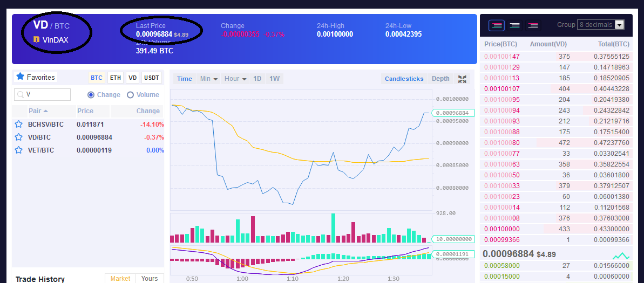The width and height of the screenshot is (644, 283).
Task: Star the VET/BTC pair
Action: [18, 150]
